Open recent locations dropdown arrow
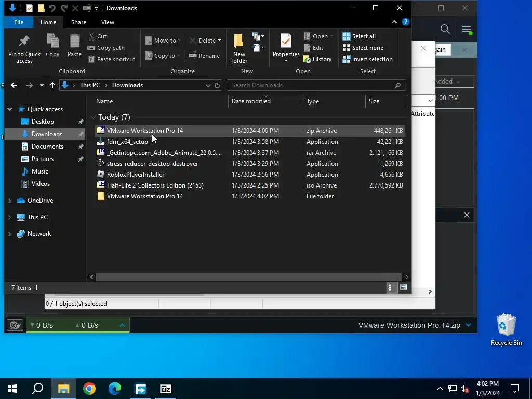 click(42, 85)
